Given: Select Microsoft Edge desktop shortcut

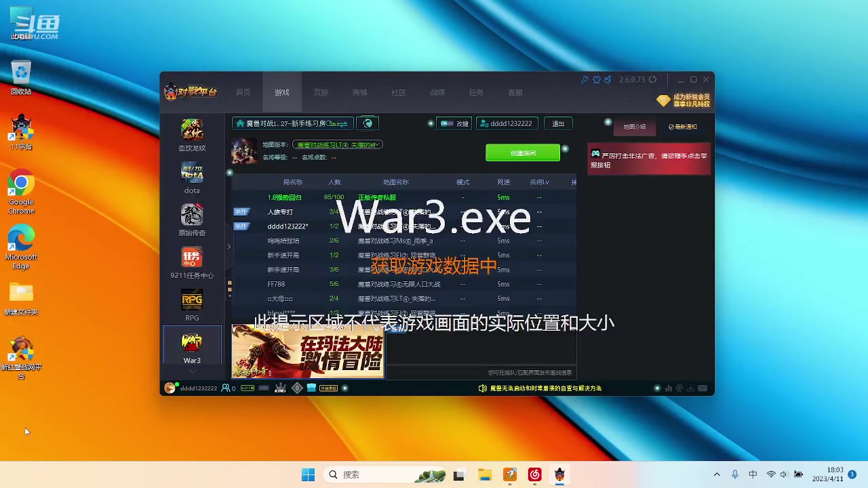Looking at the screenshot, I should tap(21, 247).
